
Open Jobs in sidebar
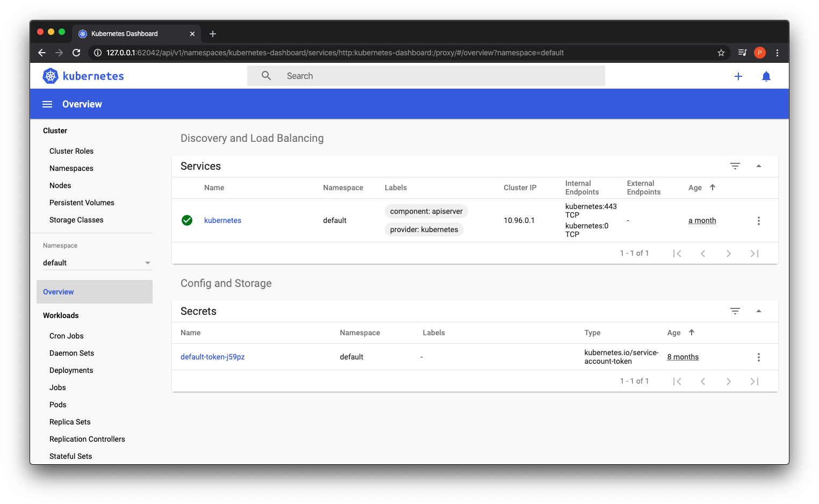pos(58,387)
